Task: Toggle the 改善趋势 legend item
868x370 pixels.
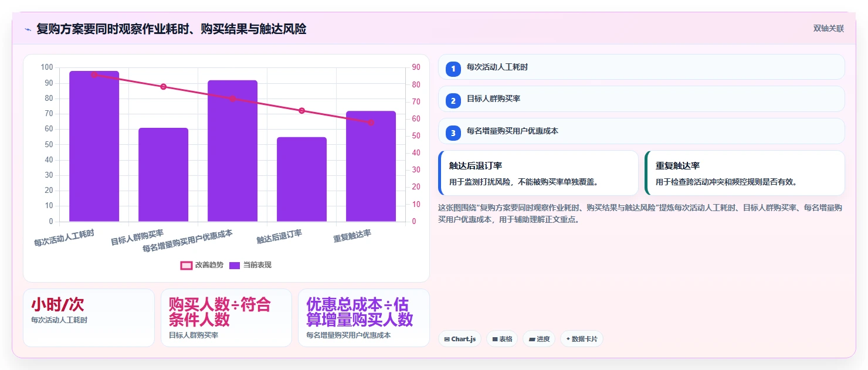Action: pyautogui.click(x=202, y=265)
